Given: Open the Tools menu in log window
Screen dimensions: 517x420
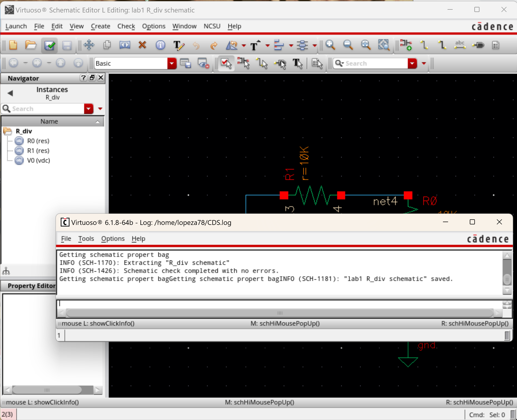Looking at the screenshot, I should point(86,239).
